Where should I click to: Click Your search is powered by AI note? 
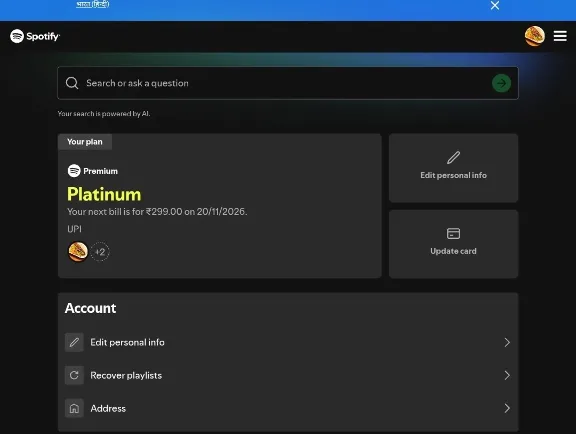click(104, 114)
